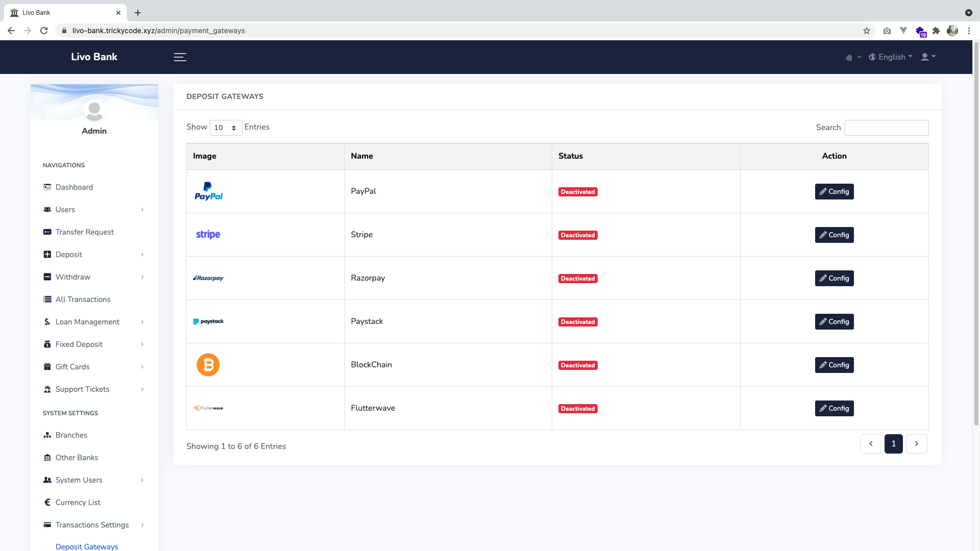The image size is (980, 551).
Task: Open the Currency List navigation item
Action: [94, 503]
